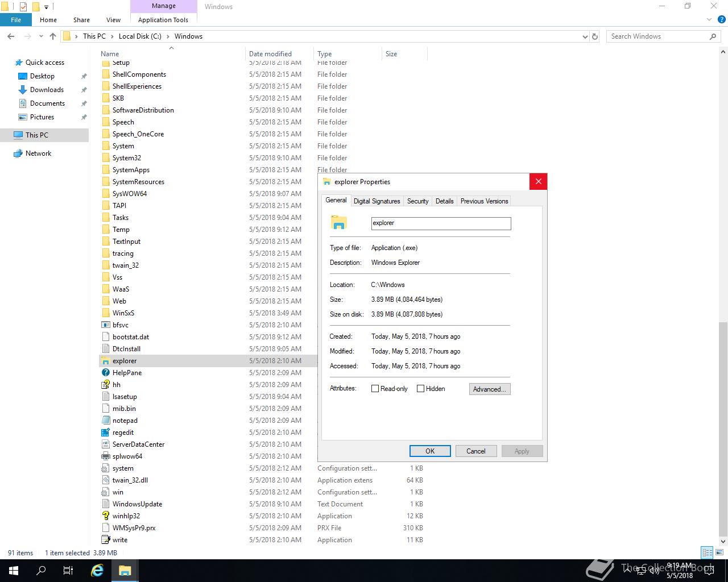Click the HelpPane question mark icon

coord(105,373)
